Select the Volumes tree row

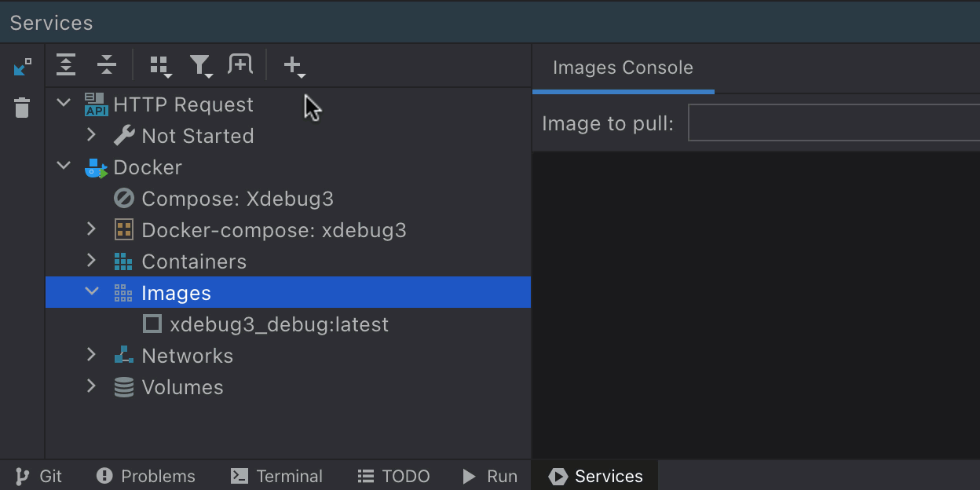pyautogui.click(x=288, y=387)
